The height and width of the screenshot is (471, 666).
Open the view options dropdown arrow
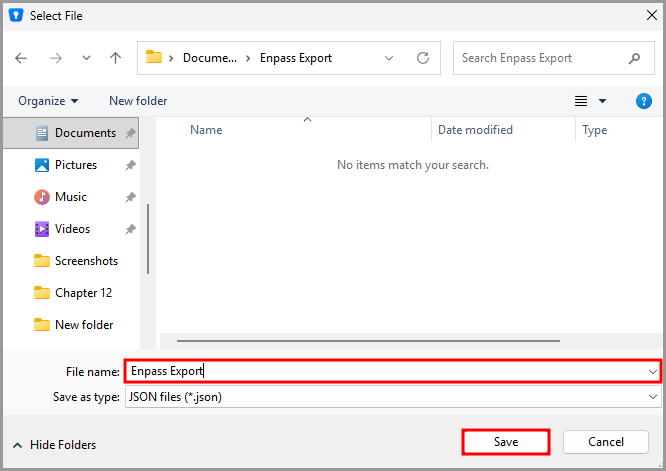[602, 101]
